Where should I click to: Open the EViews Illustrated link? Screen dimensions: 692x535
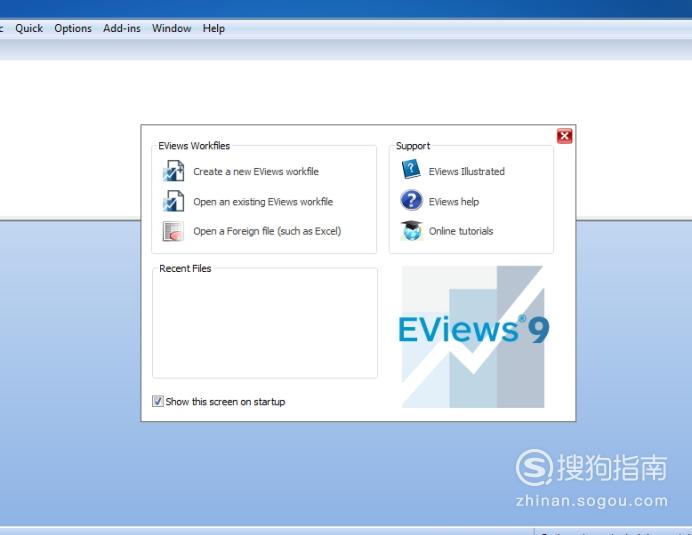466,172
